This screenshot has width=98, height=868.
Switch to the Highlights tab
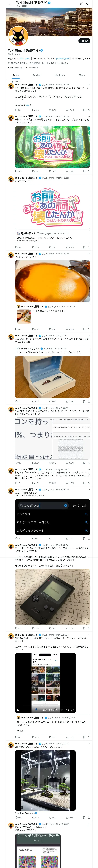tap(60, 75)
